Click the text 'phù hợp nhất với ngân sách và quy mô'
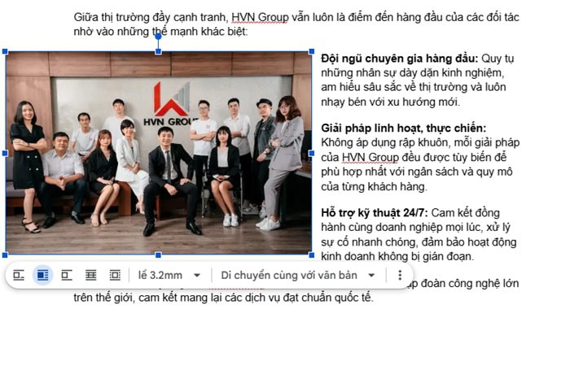The image size is (570, 392). (x=417, y=172)
